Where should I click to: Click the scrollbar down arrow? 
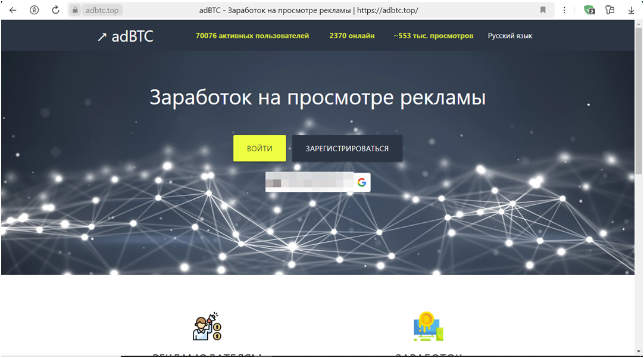[x=639, y=352]
